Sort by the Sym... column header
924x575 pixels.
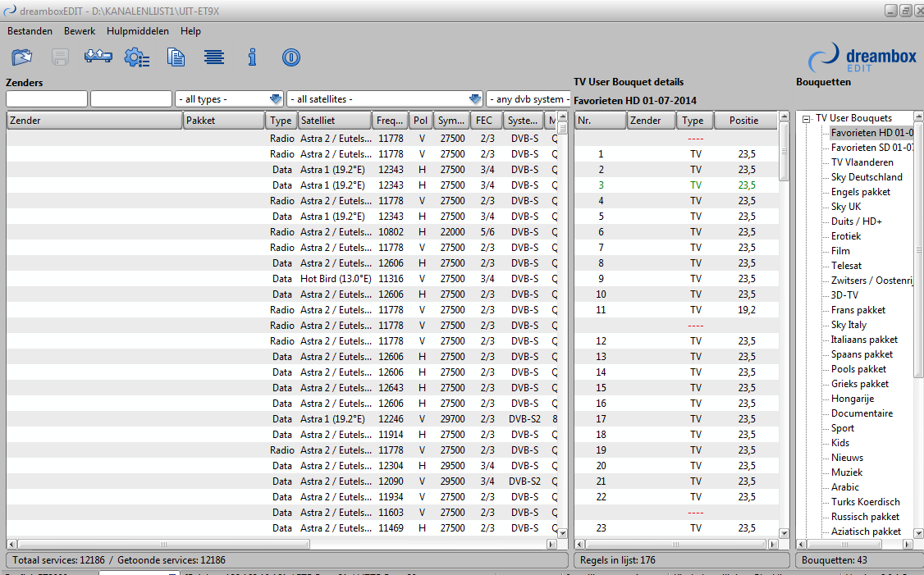pos(452,121)
